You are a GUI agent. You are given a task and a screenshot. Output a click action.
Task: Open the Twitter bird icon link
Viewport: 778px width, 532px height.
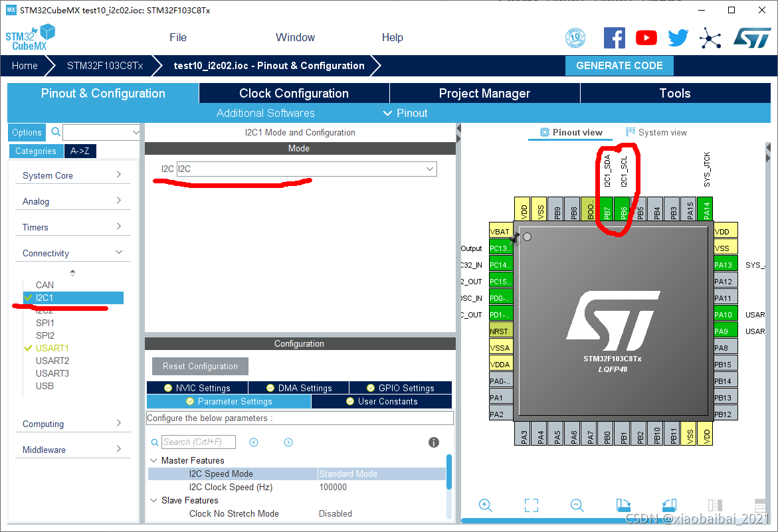coord(678,38)
